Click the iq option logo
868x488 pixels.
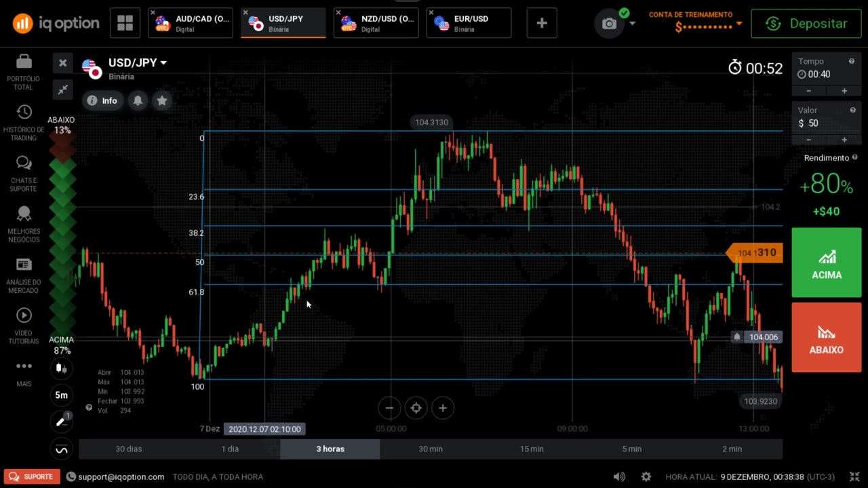pos(56,24)
